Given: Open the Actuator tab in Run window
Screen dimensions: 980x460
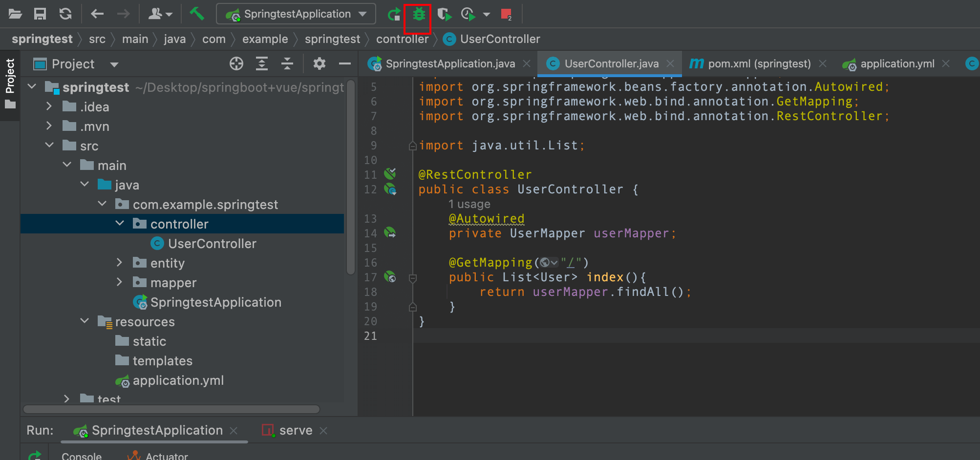Looking at the screenshot, I should tap(157, 456).
